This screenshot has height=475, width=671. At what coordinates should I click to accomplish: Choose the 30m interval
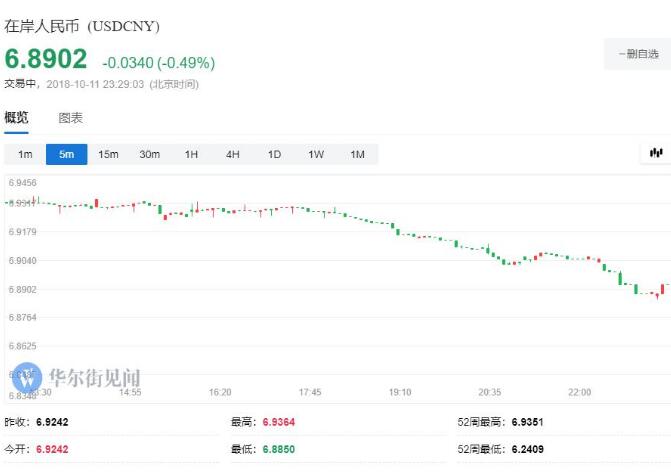coord(150,154)
